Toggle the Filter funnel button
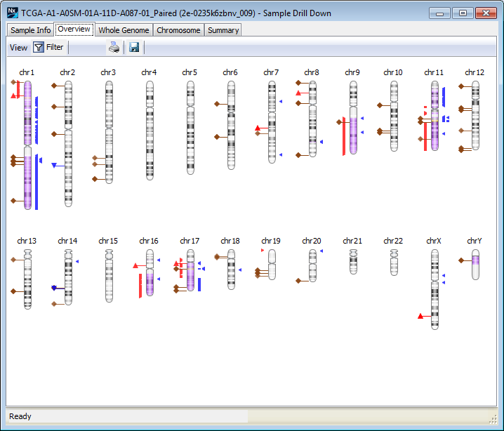 click(x=39, y=47)
